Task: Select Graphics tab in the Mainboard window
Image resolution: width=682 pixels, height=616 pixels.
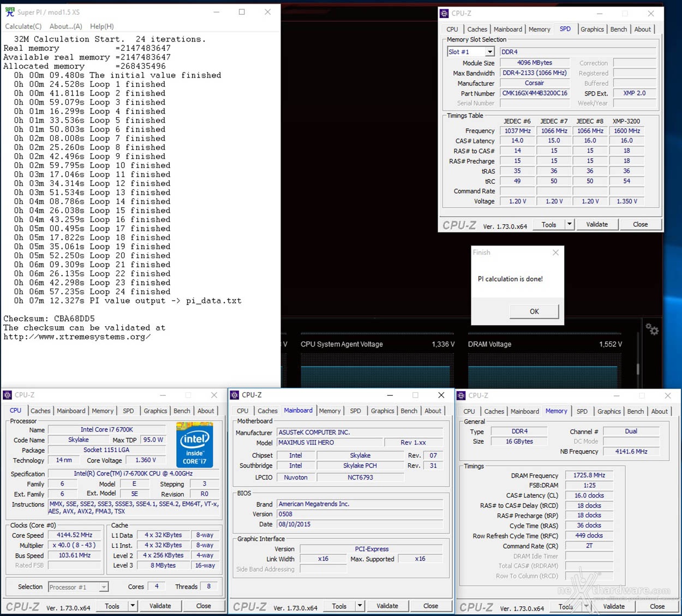Action: click(382, 411)
